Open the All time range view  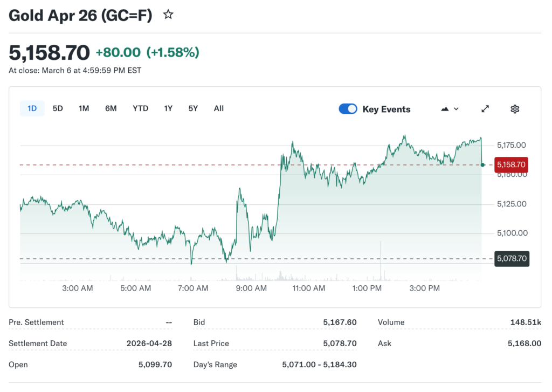click(x=218, y=108)
